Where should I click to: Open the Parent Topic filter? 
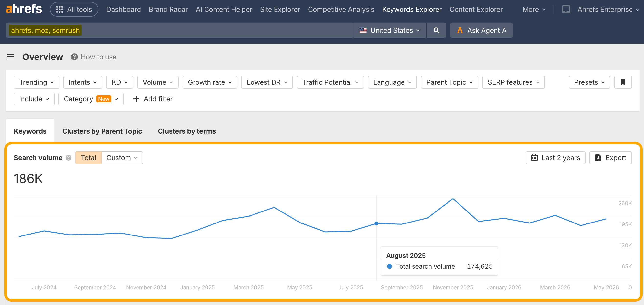(449, 82)
